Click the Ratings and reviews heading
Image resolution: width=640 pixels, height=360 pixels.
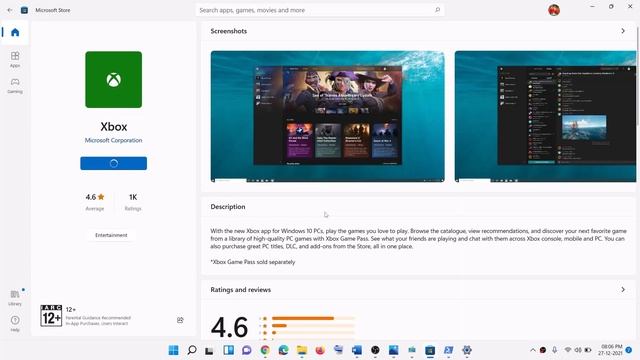click(240, 289)
